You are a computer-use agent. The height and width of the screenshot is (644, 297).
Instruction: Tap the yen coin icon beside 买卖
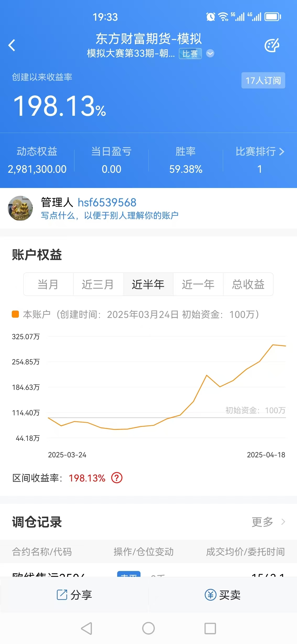point(210,595)
